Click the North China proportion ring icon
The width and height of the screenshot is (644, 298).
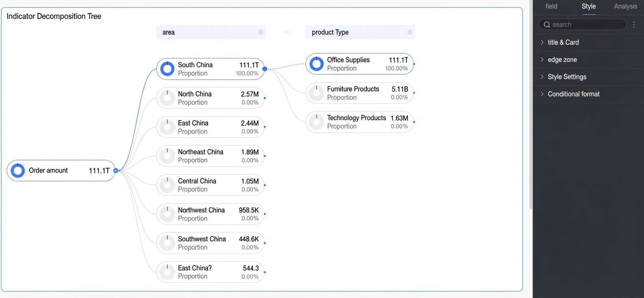167,98
